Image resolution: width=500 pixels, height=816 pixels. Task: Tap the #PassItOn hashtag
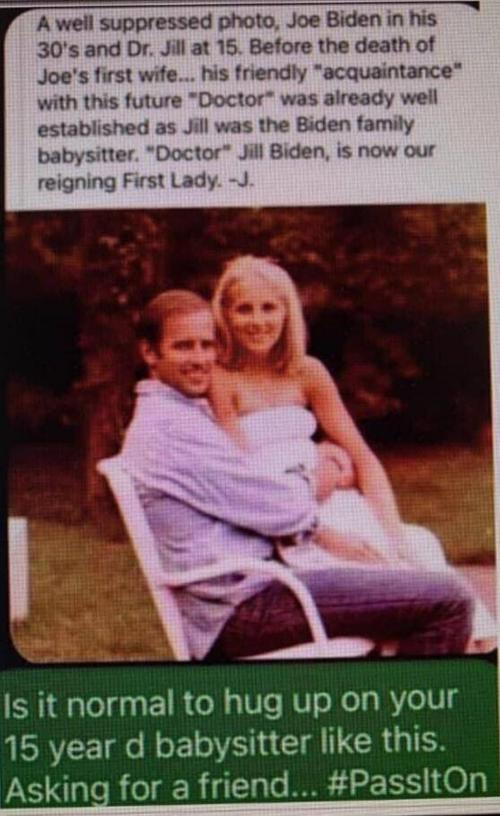409,781
